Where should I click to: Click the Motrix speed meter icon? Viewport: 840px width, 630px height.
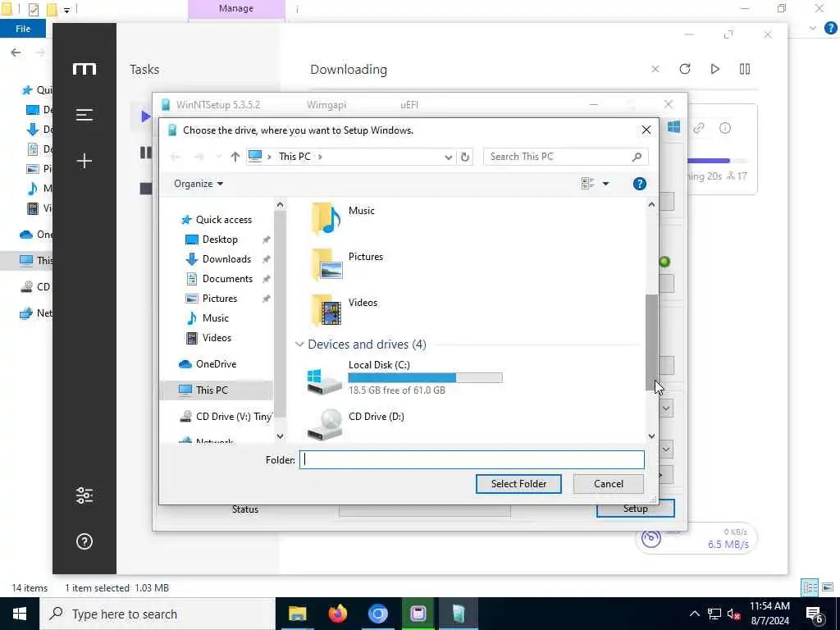pyautogui.click(x=651, y=537)
